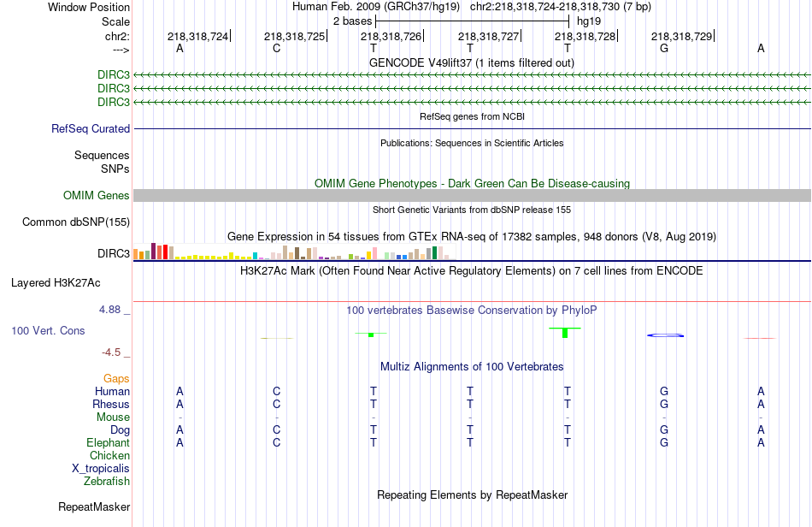
Task: Click the RefSeq Curated track label
Action: tap(91, 128)
